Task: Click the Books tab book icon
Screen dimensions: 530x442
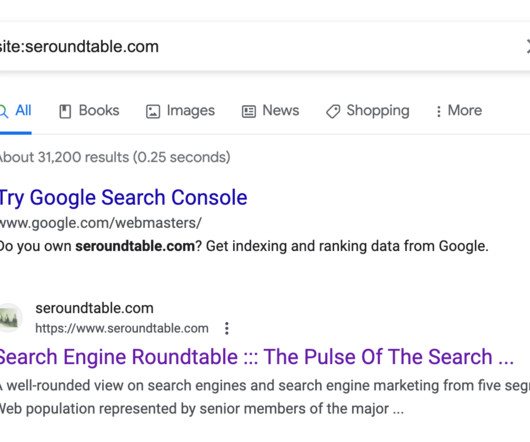Action: (x=65, y=111)
